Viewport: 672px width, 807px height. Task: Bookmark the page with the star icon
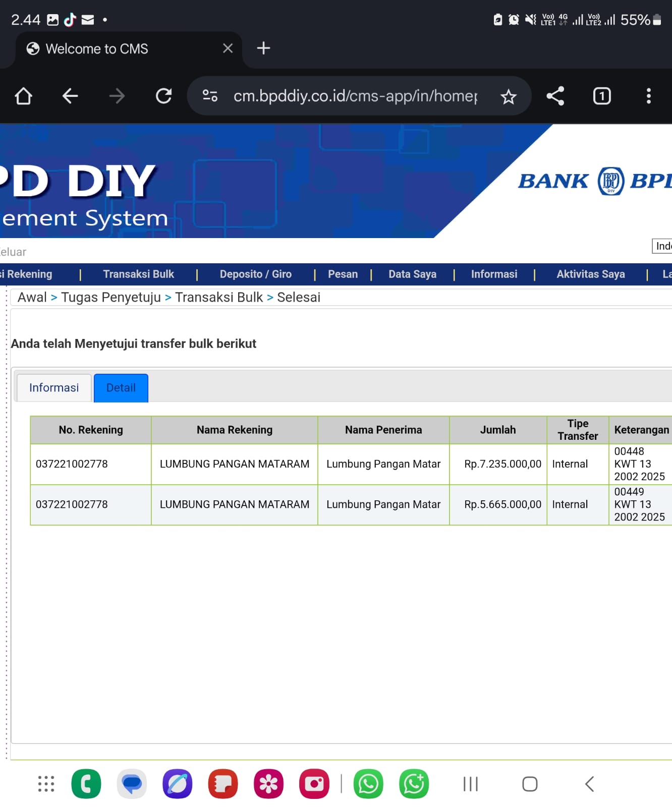[x=509, y=96]
